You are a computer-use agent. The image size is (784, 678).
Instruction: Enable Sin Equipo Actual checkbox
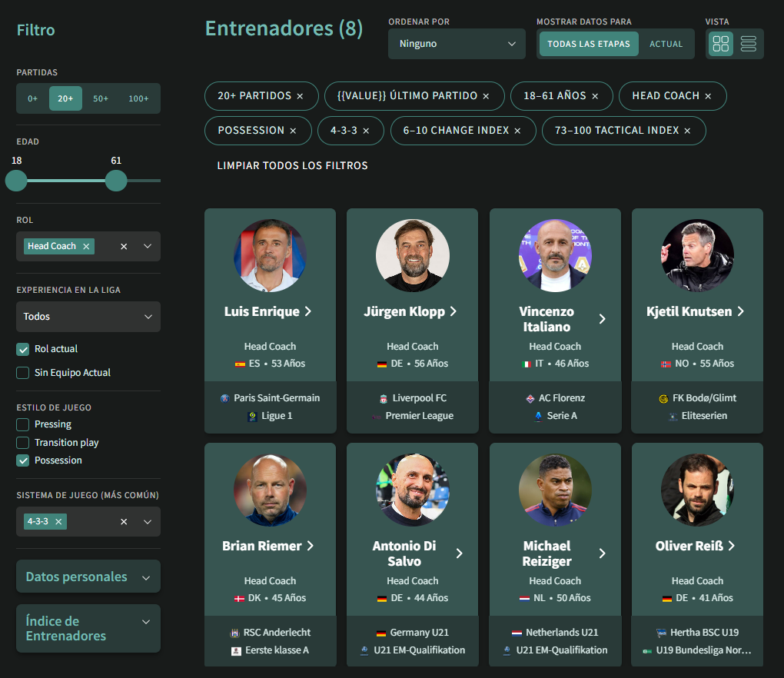(22, 373)
